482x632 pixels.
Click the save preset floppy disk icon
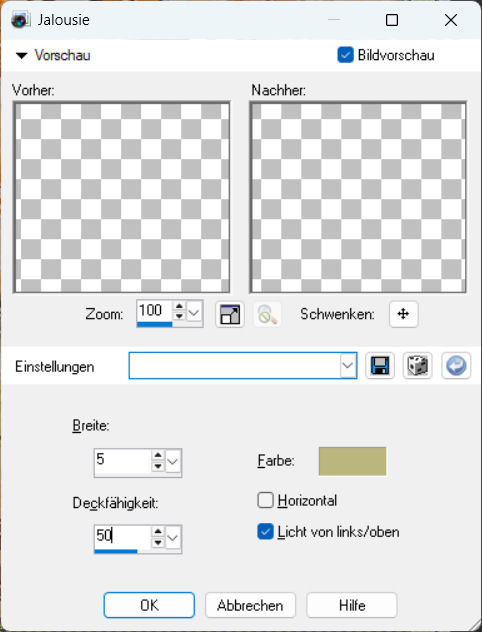380,366
